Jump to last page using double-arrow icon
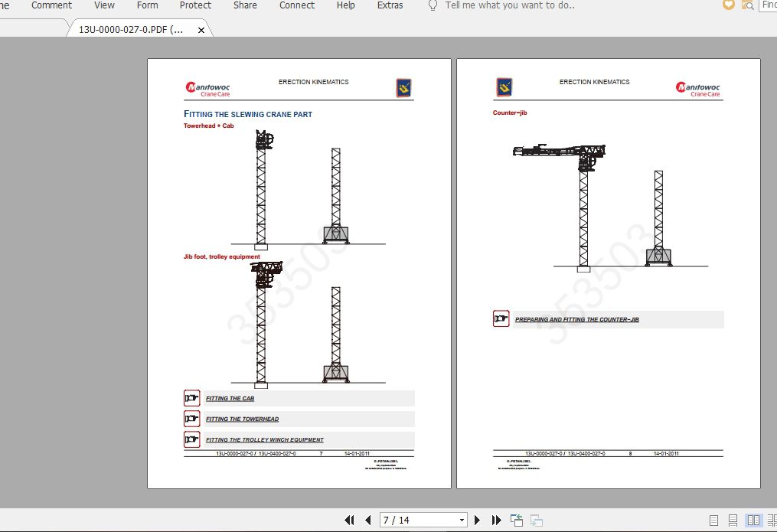 point(496,520)
